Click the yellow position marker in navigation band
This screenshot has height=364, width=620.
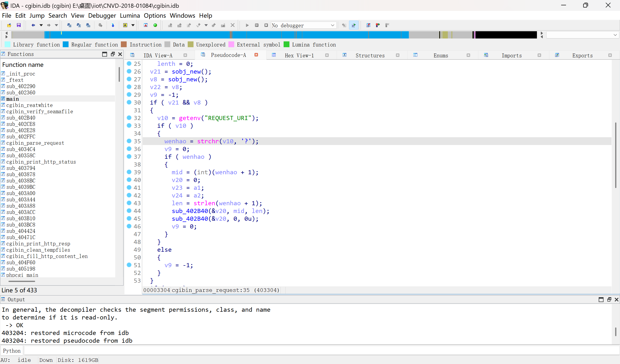[x=61, y=33]
